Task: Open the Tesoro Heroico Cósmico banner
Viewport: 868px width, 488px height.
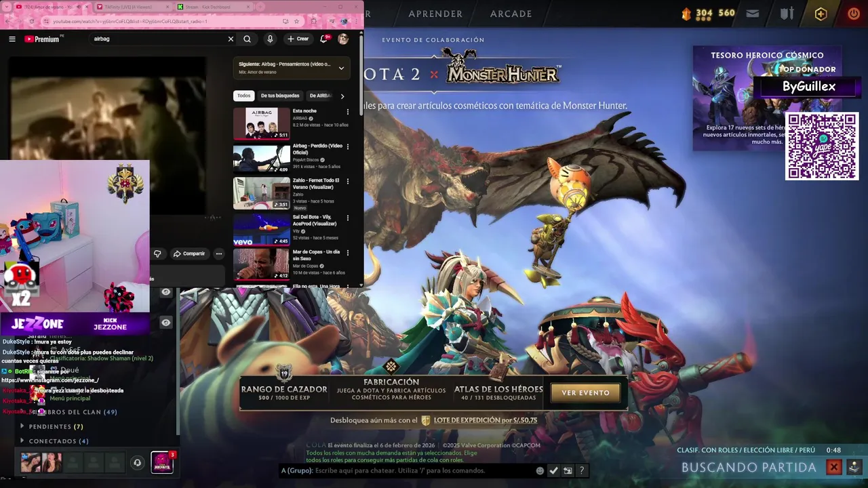Action: pos(767,98)
